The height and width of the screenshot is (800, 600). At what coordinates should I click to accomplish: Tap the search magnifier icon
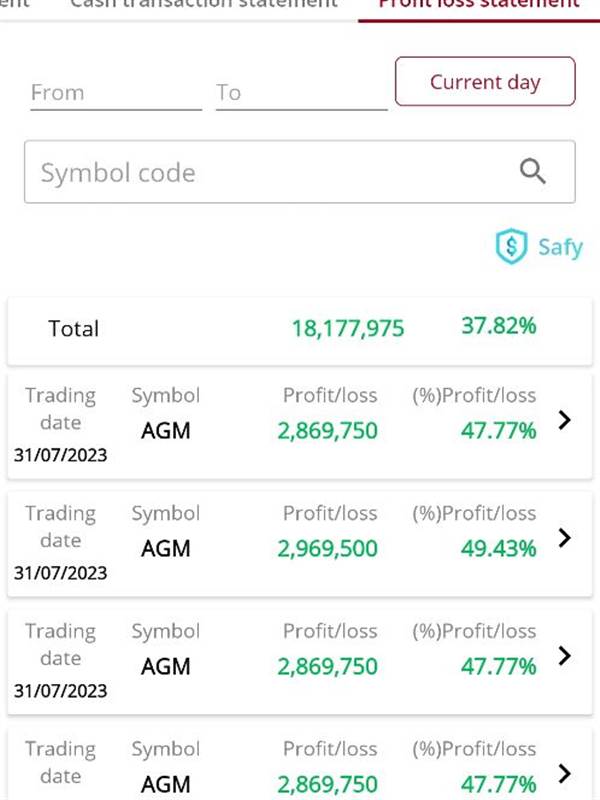pos(533,171)
